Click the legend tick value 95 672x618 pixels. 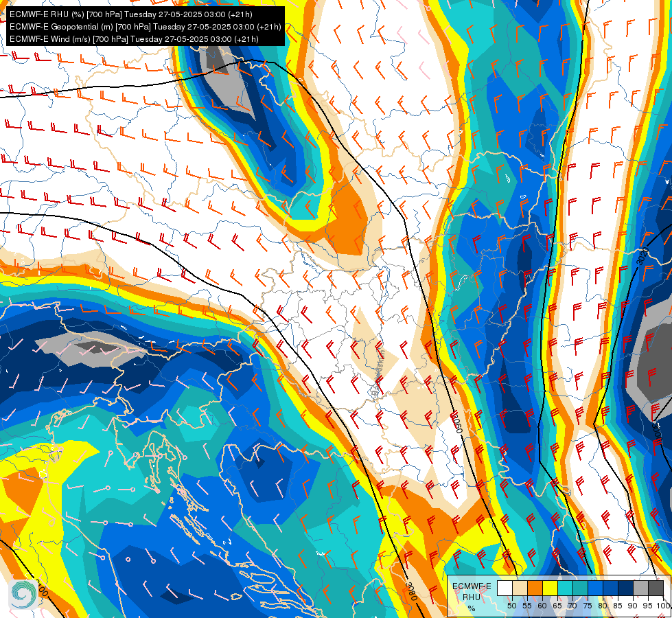(648, 606)
